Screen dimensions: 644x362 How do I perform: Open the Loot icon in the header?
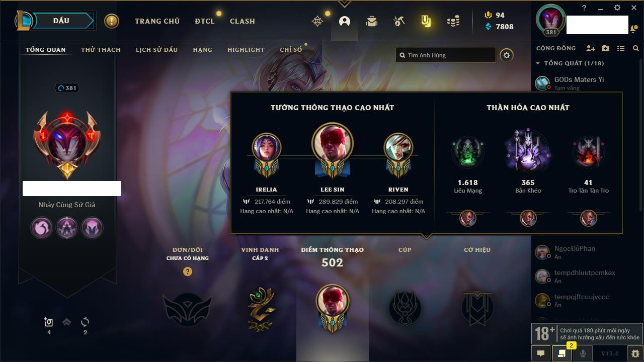[426, 21]
